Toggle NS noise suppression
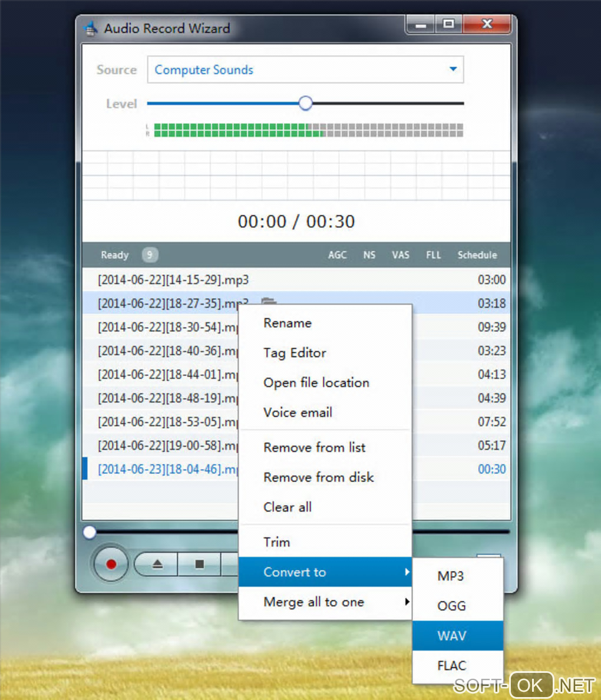The height and width of the screenshot is (700, 601). click(369, 255)
